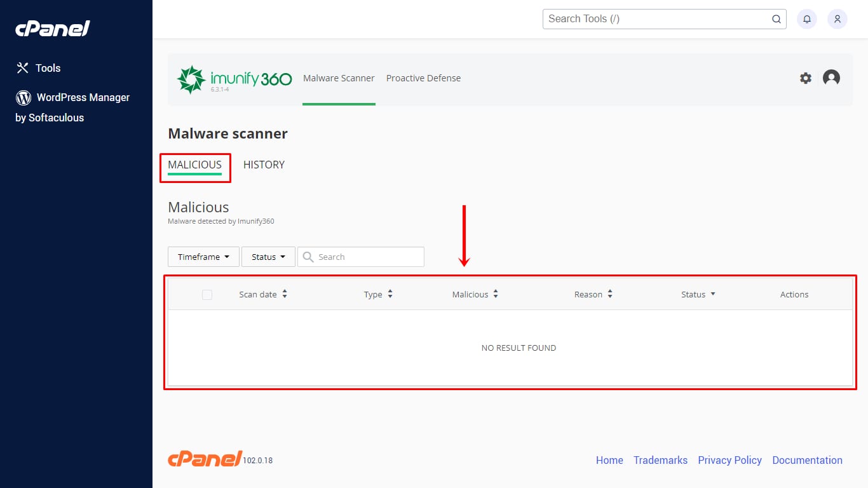Open the user account icon in top bar
The image size is (868, 488).
(x=837, y=19)
